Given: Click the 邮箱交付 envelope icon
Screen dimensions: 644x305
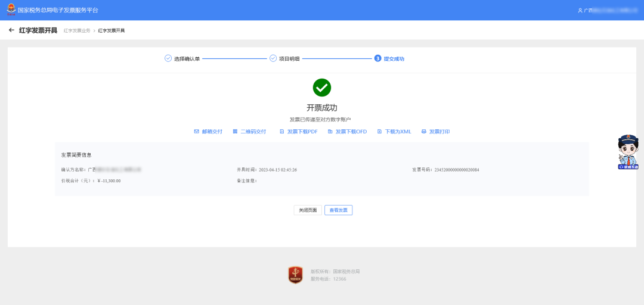Looking at the screenshot, I should point(196,132).
